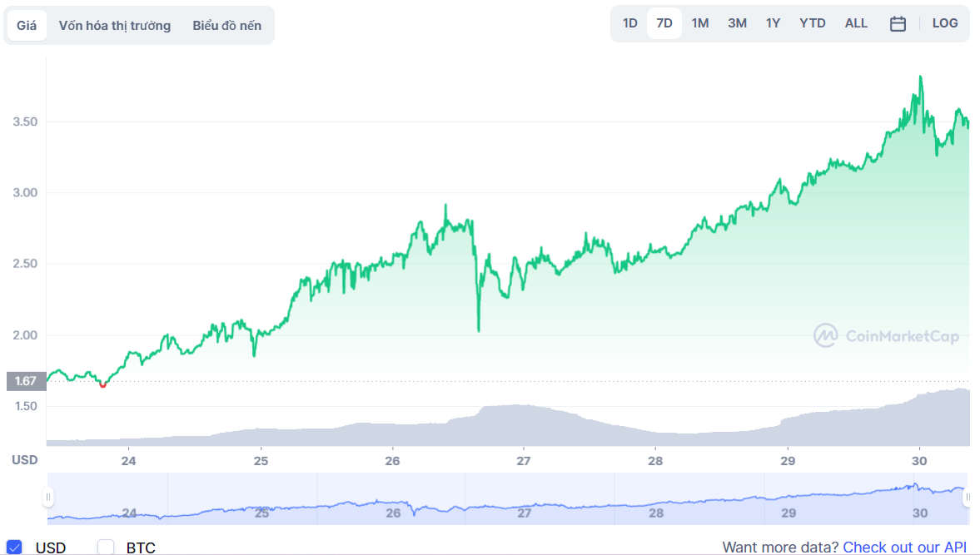980x555 pixels.
Task: Switch chart to 1M range
Action: click(x=700, y=24)
